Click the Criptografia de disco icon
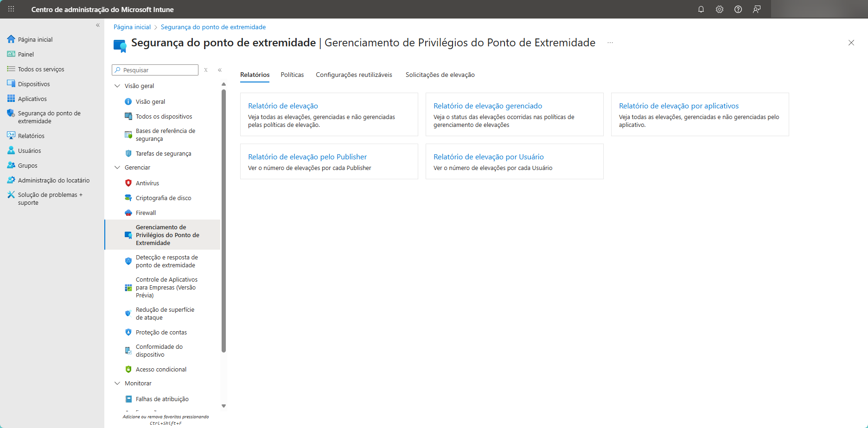 [x=128, y=198]
